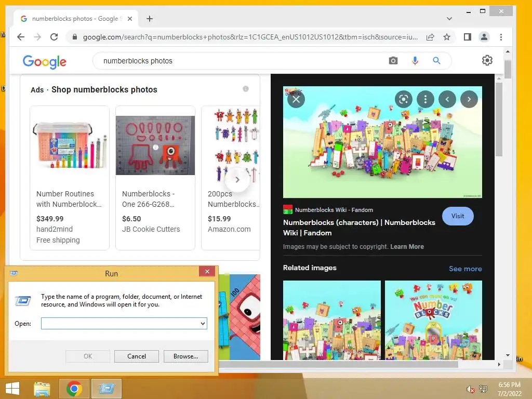The height and width of the screenshot is (399, 532).
Task: Open Number Routines $349.99 product card
Action: click(70, 178)
